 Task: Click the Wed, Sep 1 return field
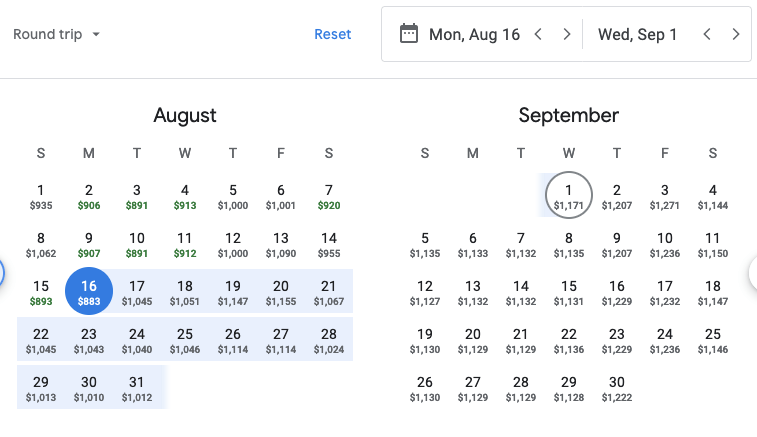coord(637,34)
